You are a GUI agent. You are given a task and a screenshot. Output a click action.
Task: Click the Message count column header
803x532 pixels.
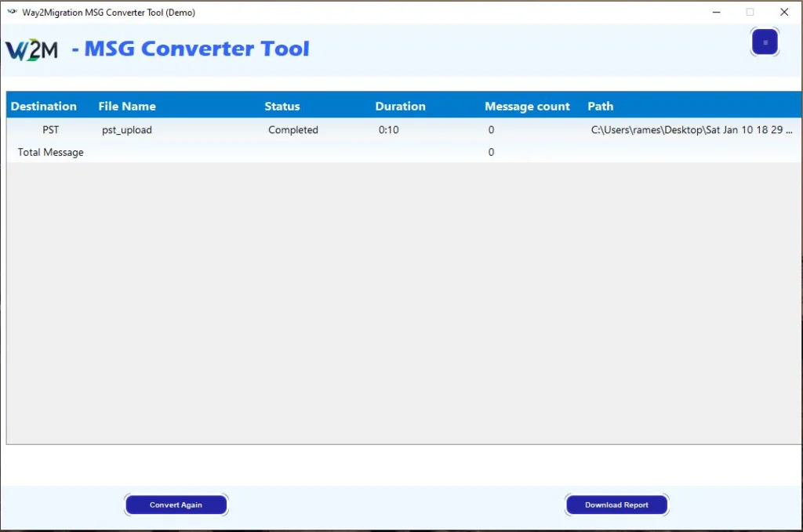pos(527,107)
